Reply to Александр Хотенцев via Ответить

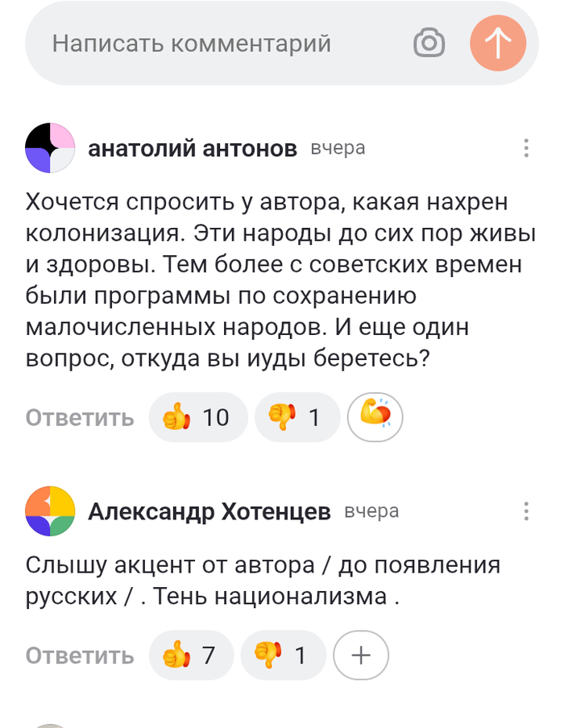pyautogui.click(x=80, y=656)
